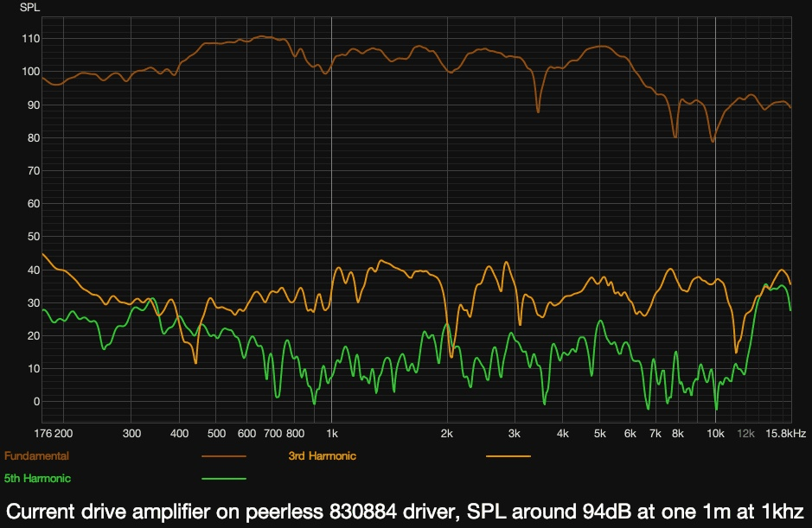The width and height of the screenshot is (812, 528).
Task: Click the 8k frequency axis label
Action: pos(678,434)
